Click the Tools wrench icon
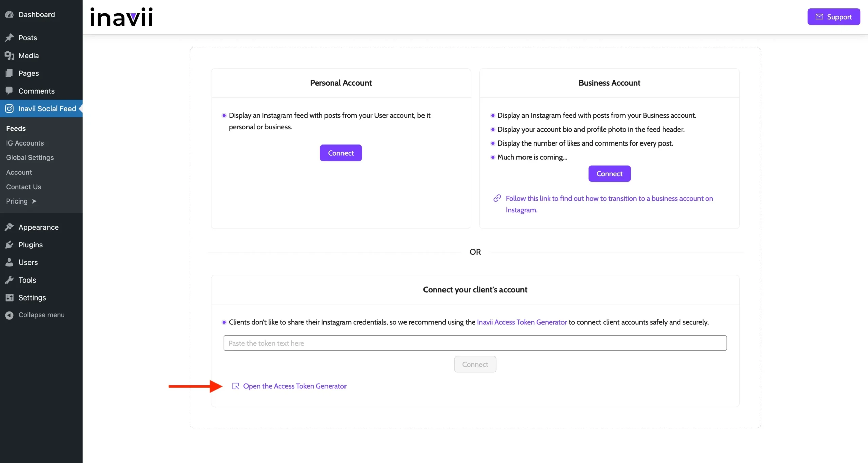 click(9, 280)
